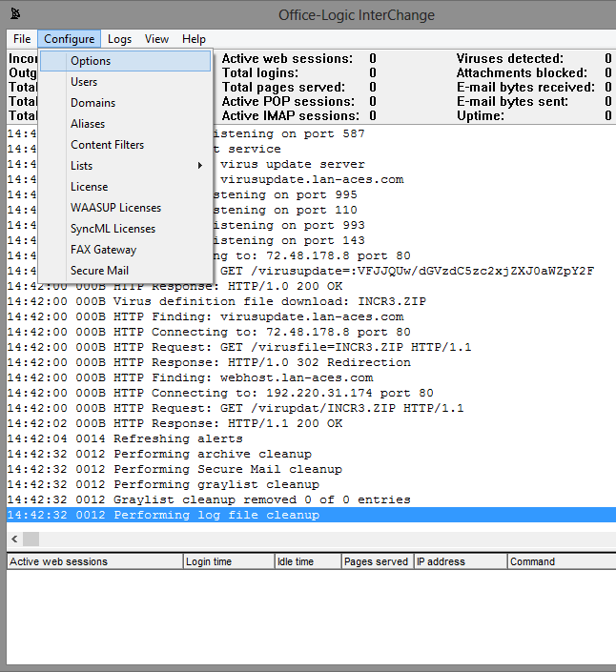This screenshot has height=672, width=616.
Task: Open the Help menu
Action: pyautogui.click(x=194, y=39)
